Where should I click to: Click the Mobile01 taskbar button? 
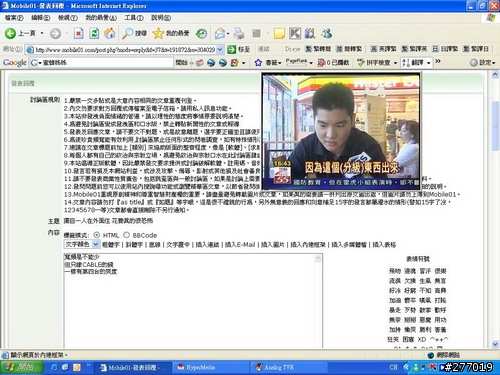(x=132, y=367)
